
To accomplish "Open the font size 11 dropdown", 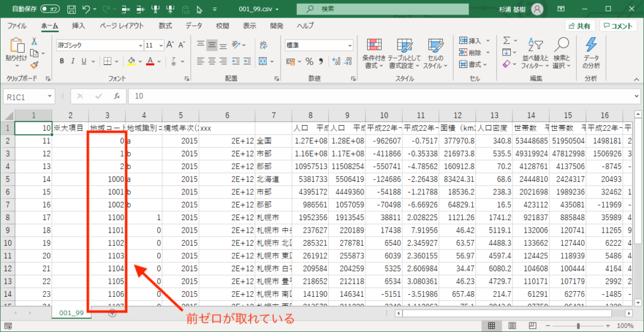I will 160,45.
